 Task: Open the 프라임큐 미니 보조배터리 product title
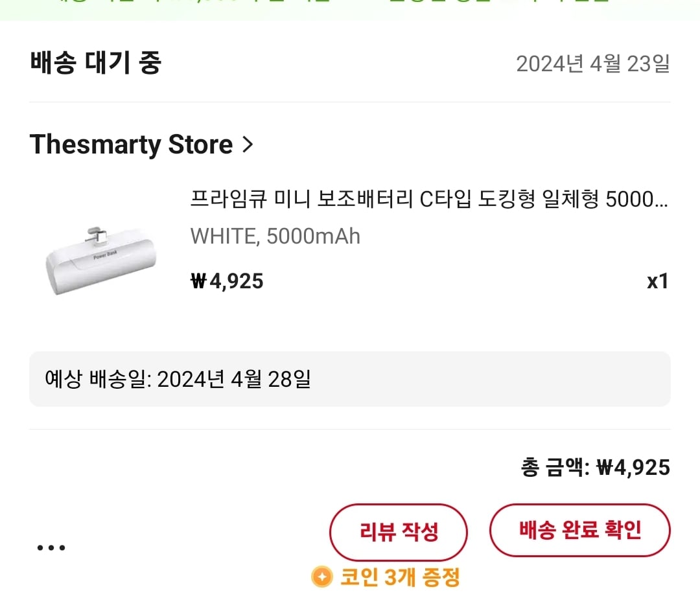tap(428, 198)
